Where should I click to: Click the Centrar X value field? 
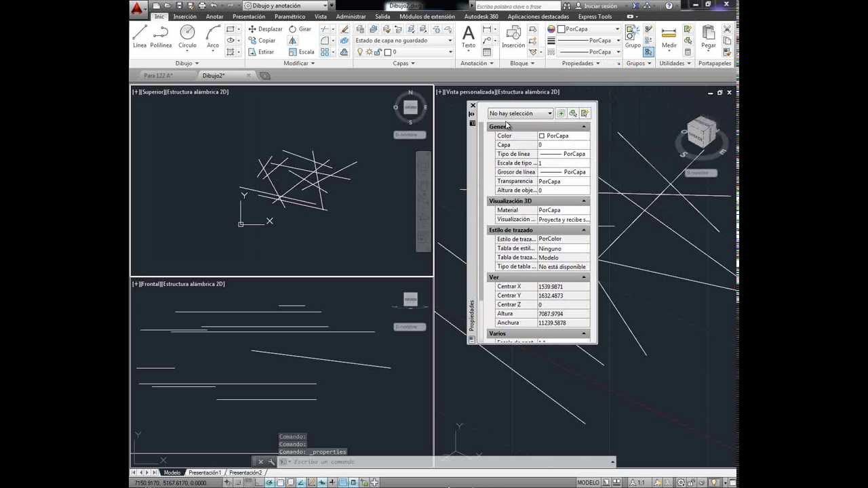[x=563, y=287]
